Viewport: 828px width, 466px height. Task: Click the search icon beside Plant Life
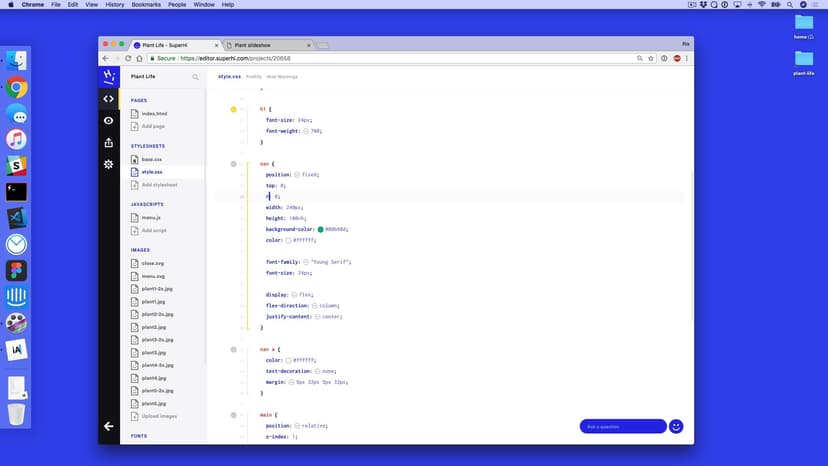(x=195, y=77)
